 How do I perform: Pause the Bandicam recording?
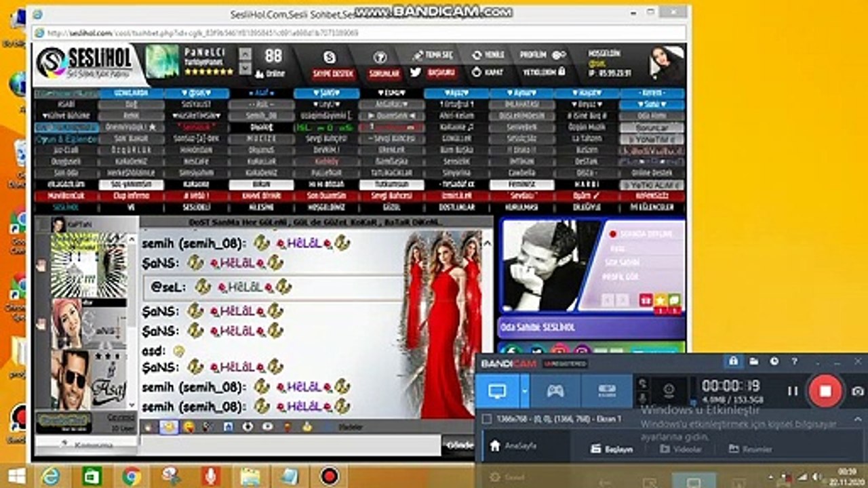[792, 391]
